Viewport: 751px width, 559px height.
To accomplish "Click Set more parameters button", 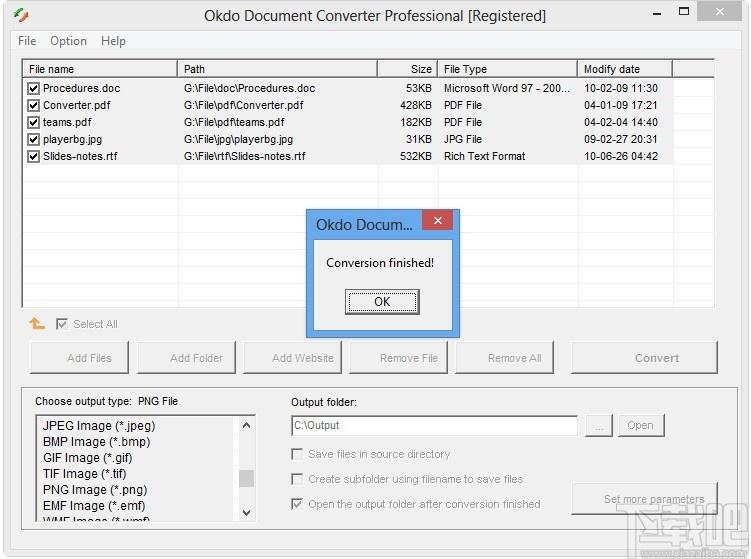I will 644,499.
